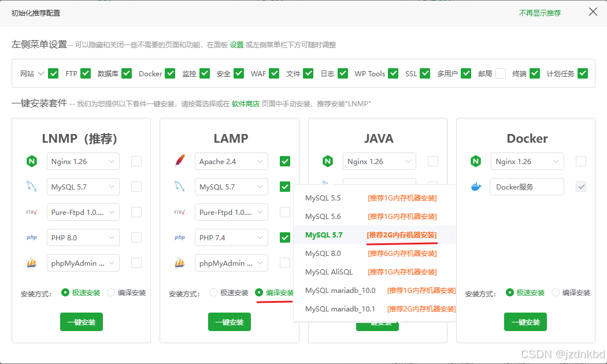Open Pure-Ftpd dropdown in LAMP

(231, 212)
